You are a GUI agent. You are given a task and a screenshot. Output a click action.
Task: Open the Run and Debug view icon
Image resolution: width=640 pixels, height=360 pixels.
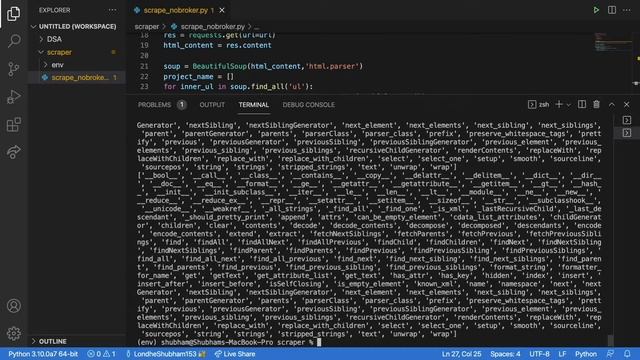pos(13,97)
